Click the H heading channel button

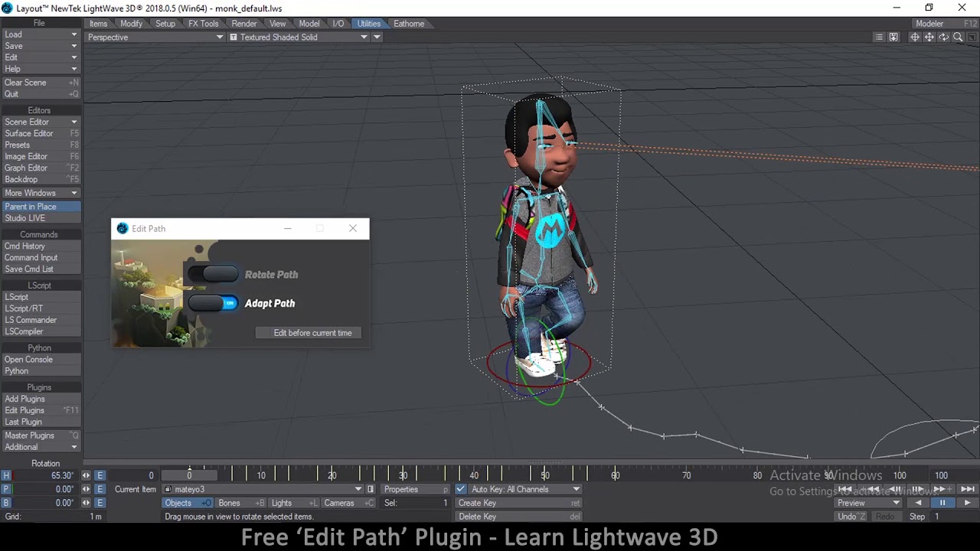click(6, 475)
